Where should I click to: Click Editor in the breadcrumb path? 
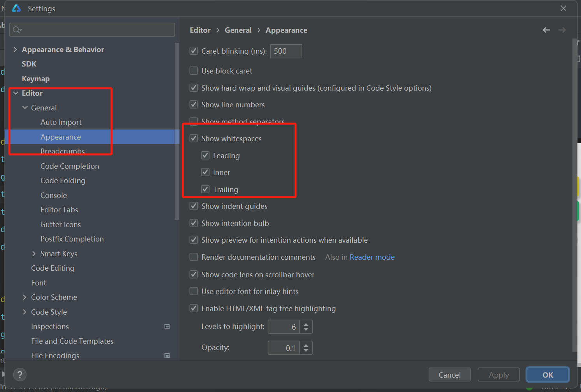[200, 30]
